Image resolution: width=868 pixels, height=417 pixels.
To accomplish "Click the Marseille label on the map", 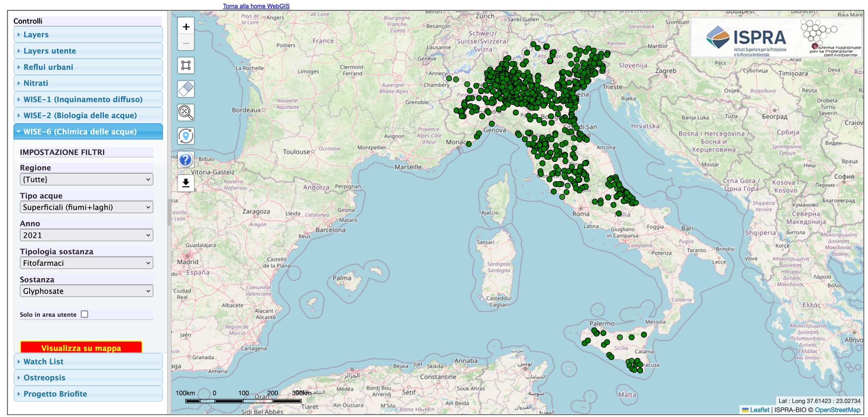I will click(408, 167).
